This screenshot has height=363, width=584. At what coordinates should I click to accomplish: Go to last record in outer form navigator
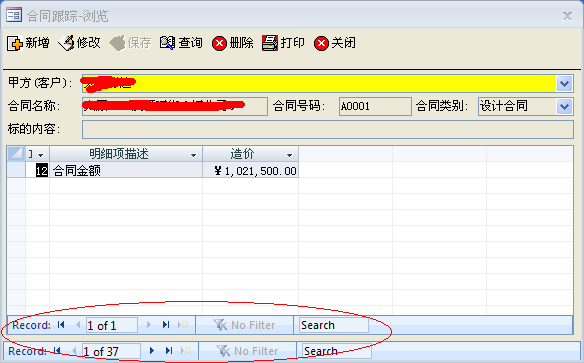(169, 351)
